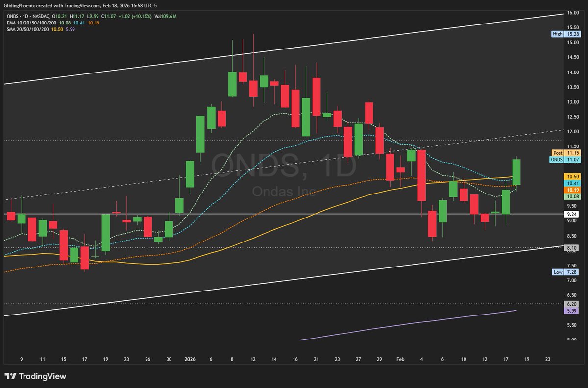Click the 9.24 horizontal line price label
The height and width of the screenshot is (388, 588).
point(572,214)
